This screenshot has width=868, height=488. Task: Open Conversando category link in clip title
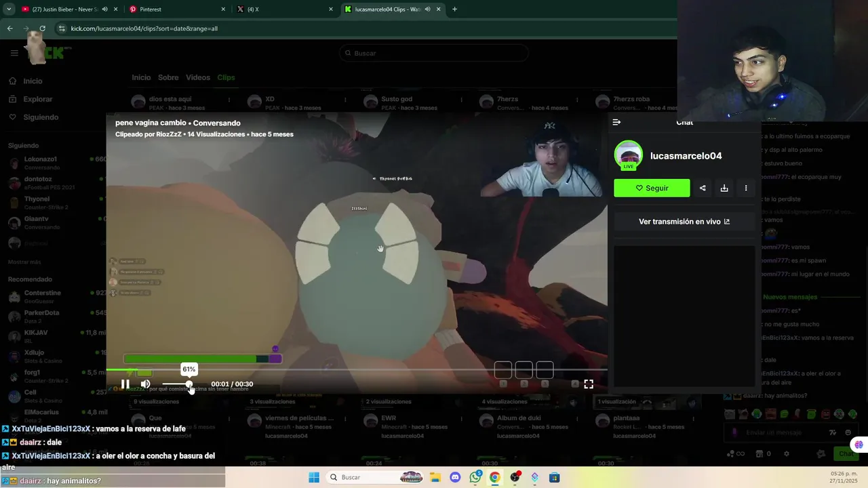[216, 123]
